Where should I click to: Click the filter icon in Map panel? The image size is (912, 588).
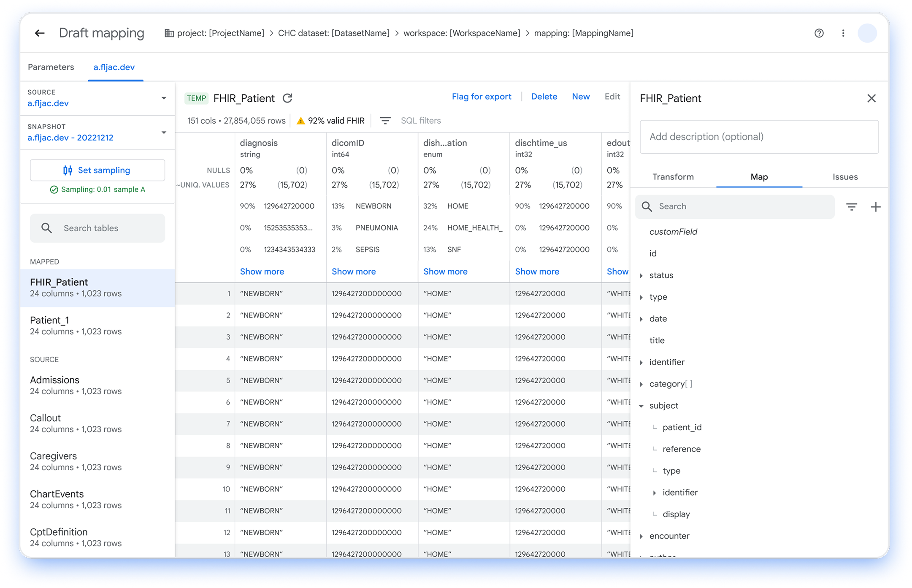(851, 206)
